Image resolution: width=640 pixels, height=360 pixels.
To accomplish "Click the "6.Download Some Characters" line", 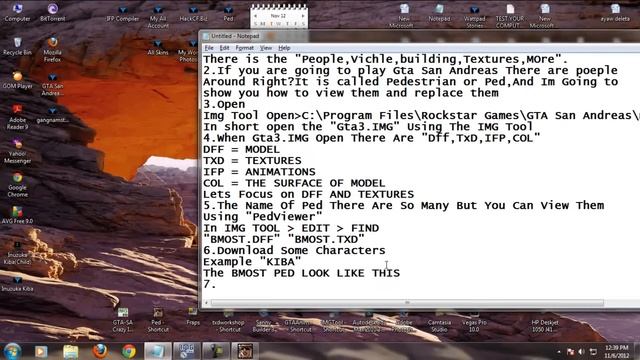I will 294,250.
